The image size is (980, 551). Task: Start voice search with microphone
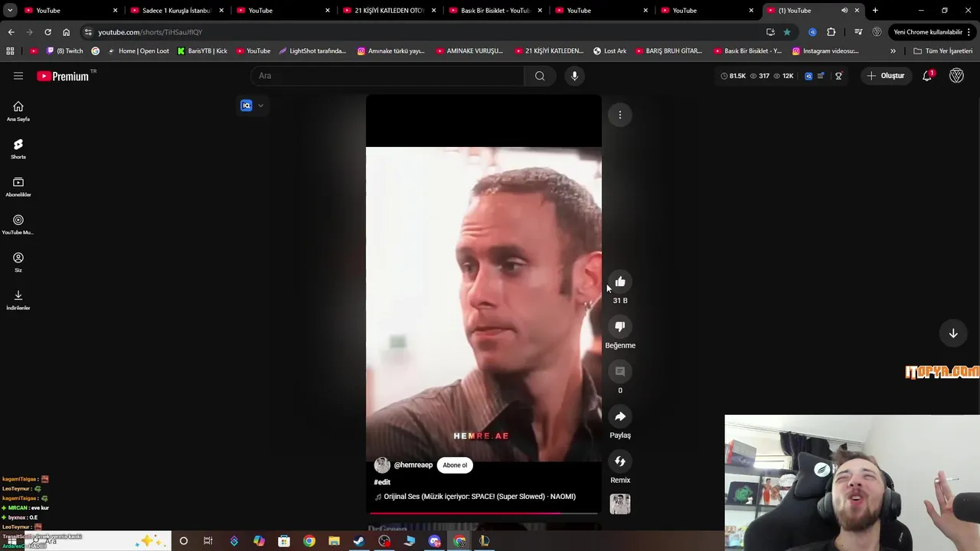pyautogui.click(x=574, y=76)
